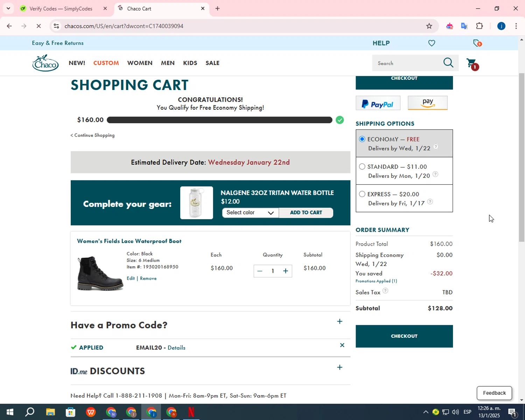The image size is (525, 420).
Task: Open tab search dropdown arrow
Action: pyautogui.click(x=8, y=8)
